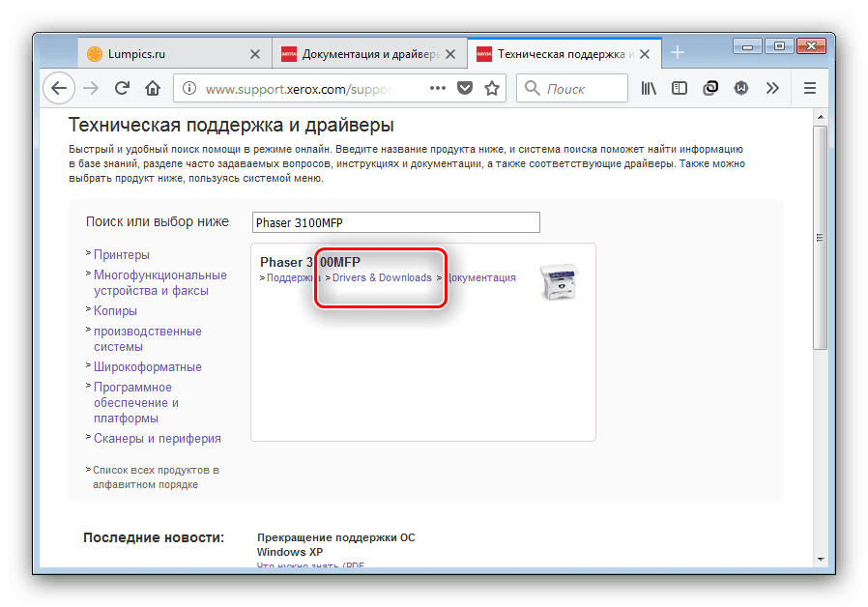
Task: Bookmark this page with the star
Action: click(x=492, y=88)
